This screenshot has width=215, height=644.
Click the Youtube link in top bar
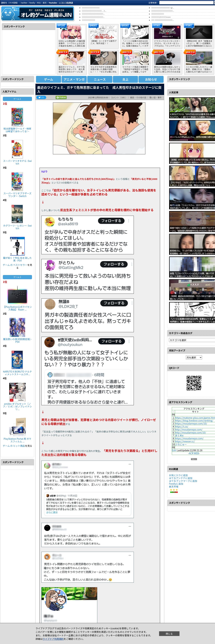coord(53,3)
